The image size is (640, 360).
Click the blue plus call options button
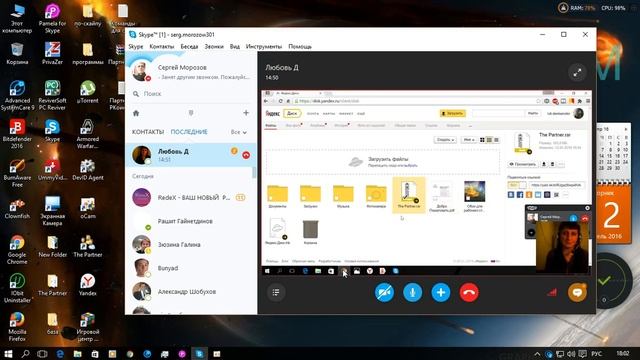pos(441,292)
